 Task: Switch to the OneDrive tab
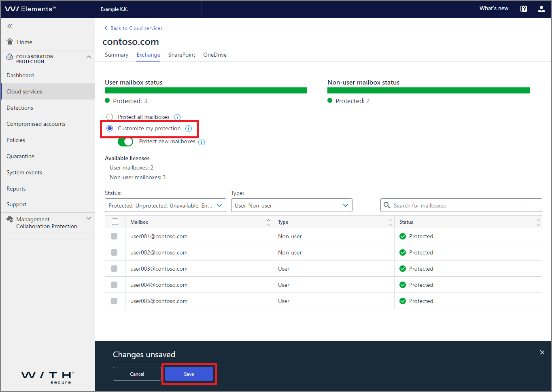coord(215,55)
